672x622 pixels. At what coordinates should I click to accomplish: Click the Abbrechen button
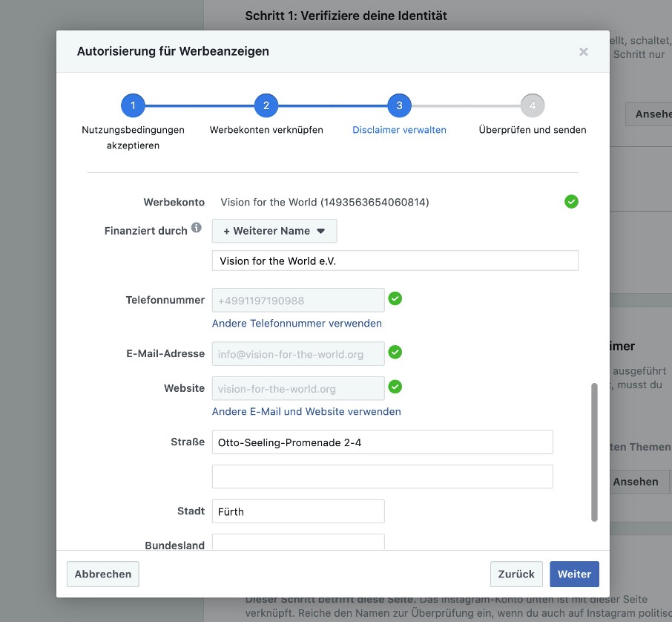(103, 574)
